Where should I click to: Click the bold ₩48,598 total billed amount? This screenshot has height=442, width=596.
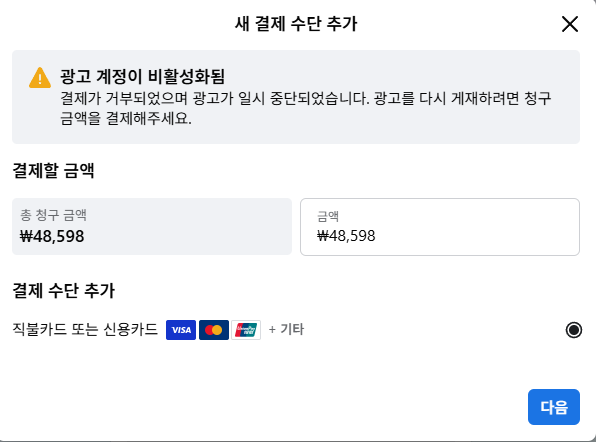pyautogui.click(x=52, y=236)
